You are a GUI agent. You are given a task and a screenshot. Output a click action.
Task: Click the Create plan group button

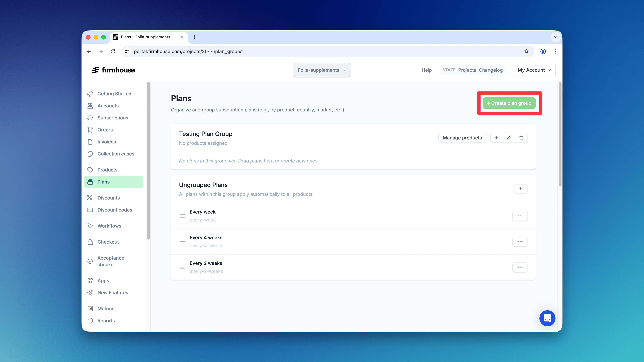click(509, 103)
